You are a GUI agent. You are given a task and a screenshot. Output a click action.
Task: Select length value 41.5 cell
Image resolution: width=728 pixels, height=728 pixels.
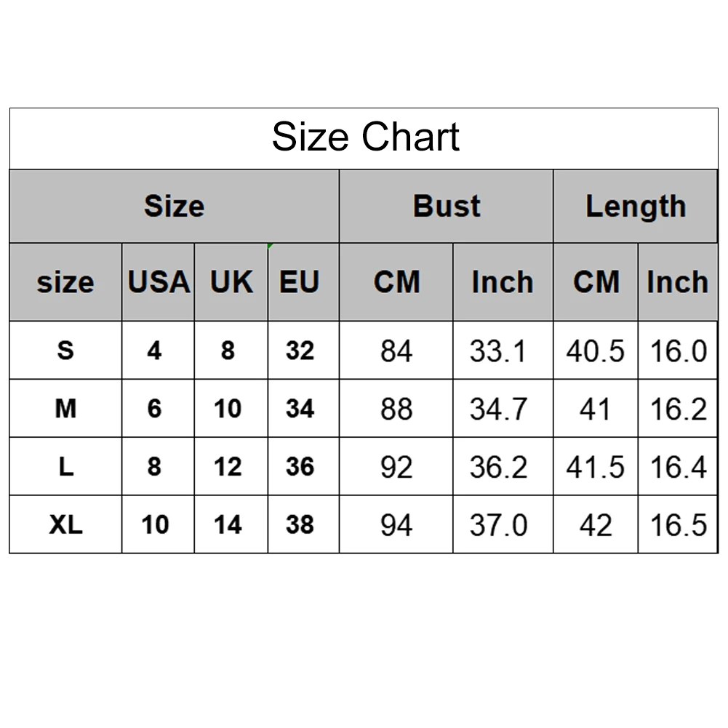(596, 468)
